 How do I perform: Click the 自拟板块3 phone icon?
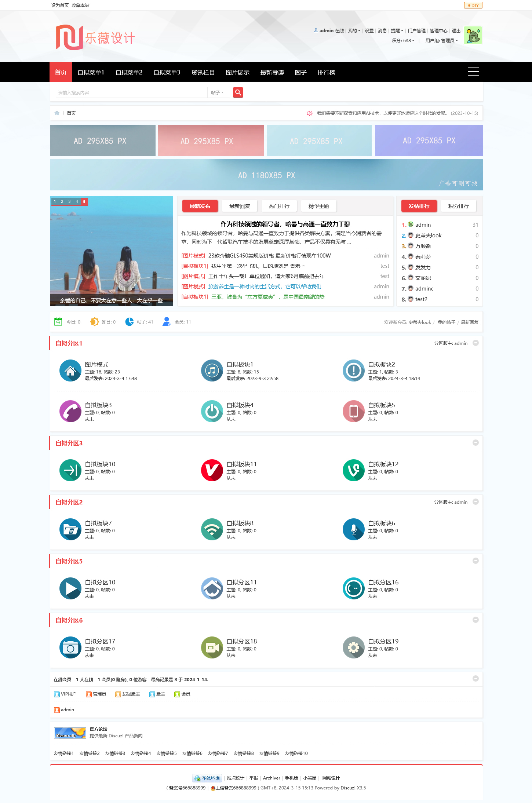pos(70,412)
